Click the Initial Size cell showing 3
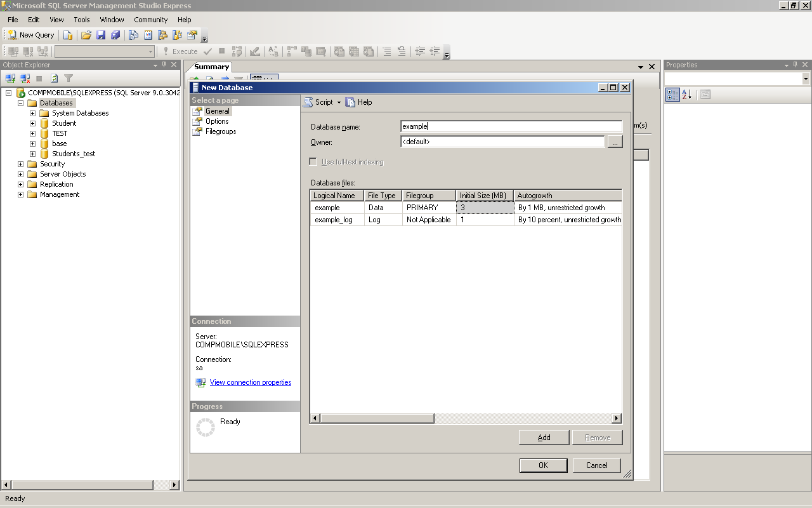 485,208
